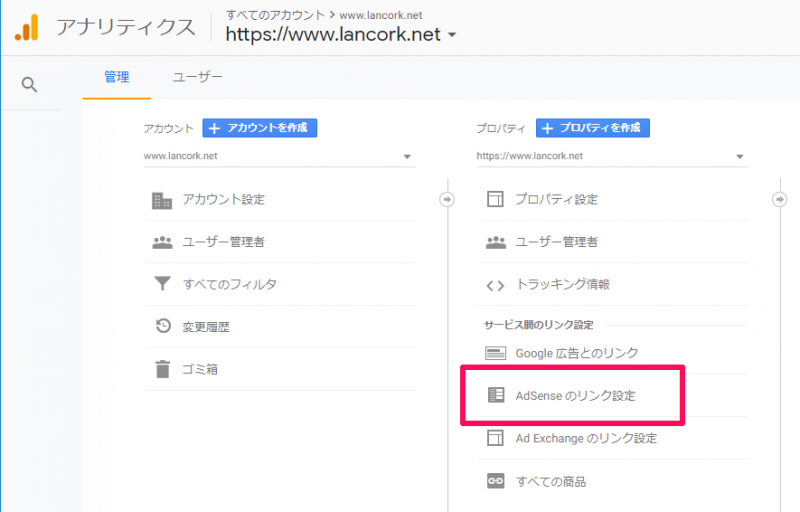Open the www.lancork.net account dropdown

[x=280, y=156]
